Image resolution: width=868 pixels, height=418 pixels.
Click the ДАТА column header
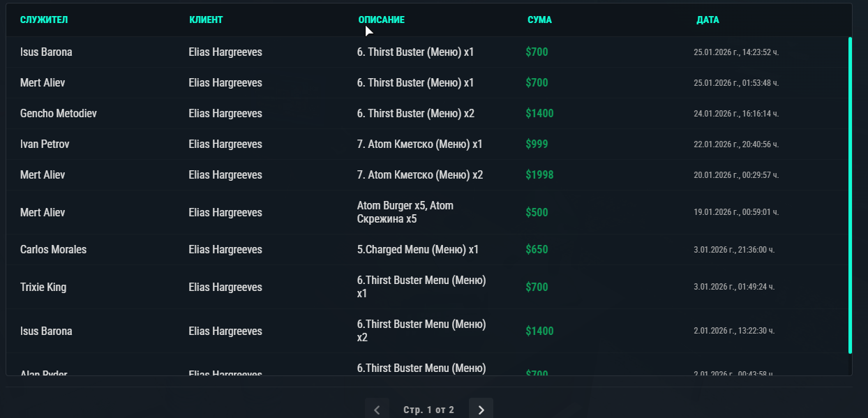pyautogui.click(x=708, y=20)
